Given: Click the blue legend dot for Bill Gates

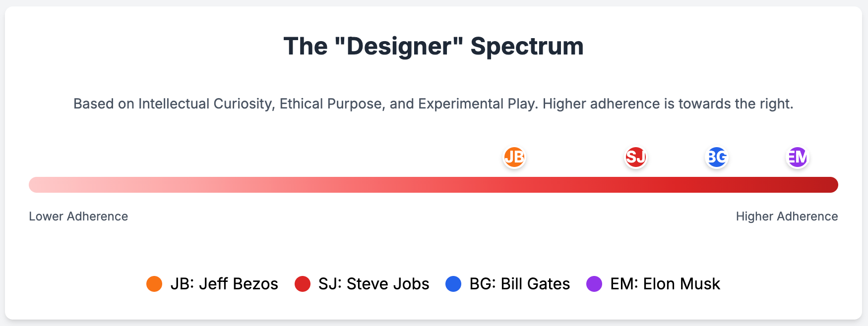Looking at the screenshot, I should pos(453,284).
